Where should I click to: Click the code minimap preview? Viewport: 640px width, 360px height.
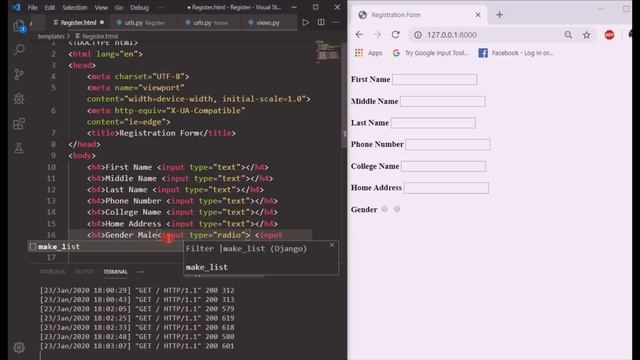click(328, 51)
